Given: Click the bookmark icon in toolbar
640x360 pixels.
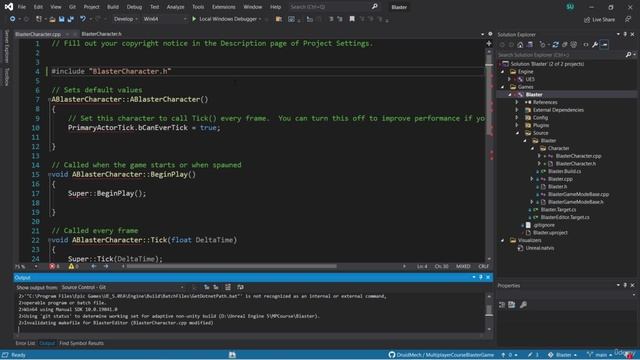Looking at the screenshot, I should pyautogui.click(x=352, y=19).
